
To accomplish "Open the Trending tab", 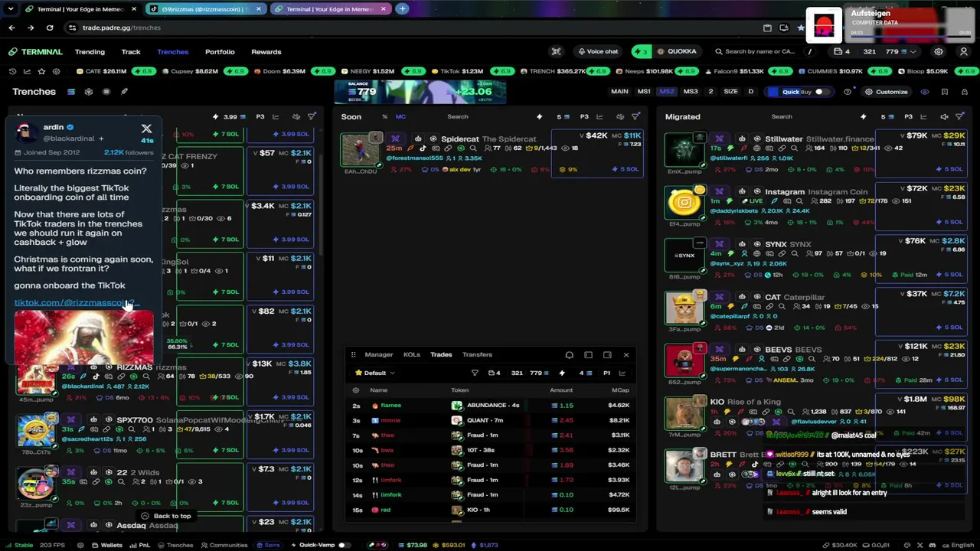I will [90, 52].
